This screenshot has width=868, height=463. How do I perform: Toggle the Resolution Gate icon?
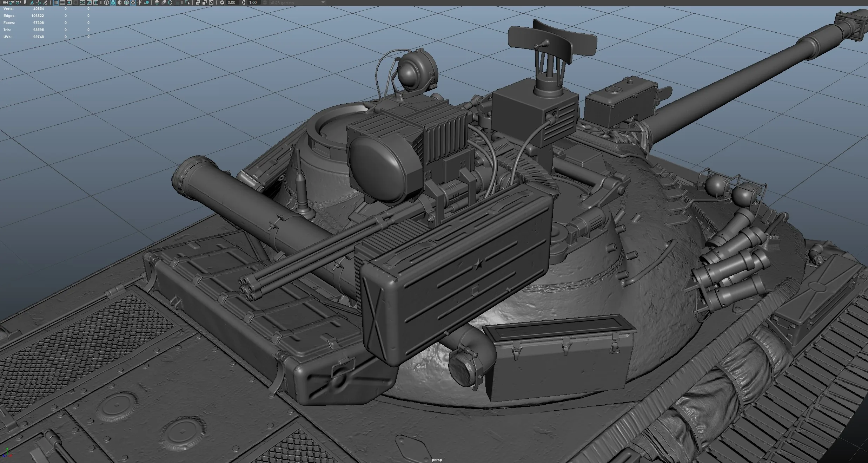click(69, 2)
